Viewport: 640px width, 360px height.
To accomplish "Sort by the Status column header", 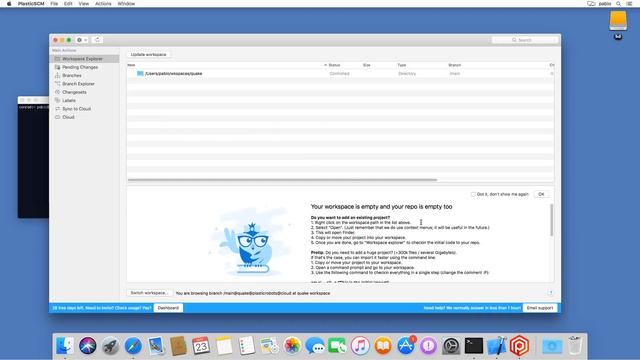I will click(x=334, y=65).
